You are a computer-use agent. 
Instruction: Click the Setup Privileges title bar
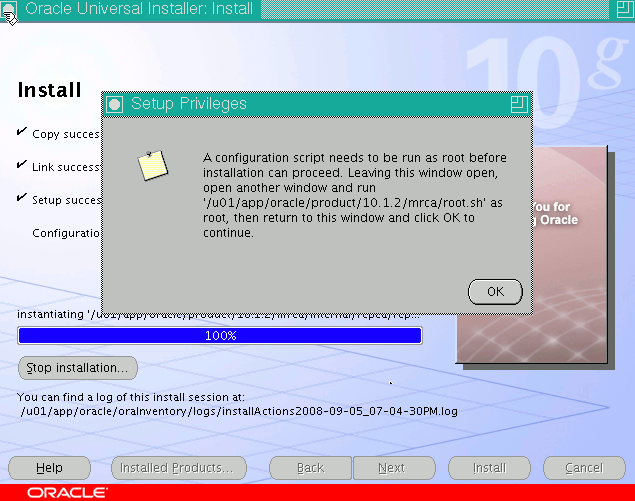(x=317, y=104)
